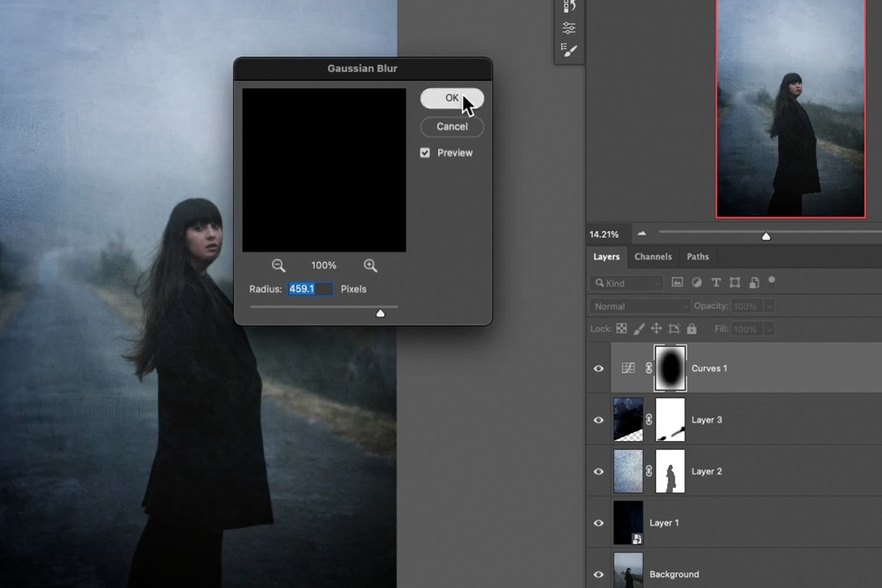Click the Gaussian Blur black preview area
This screenshot has width=882, height=588.
pyautogui.click(x=324, y=171)
